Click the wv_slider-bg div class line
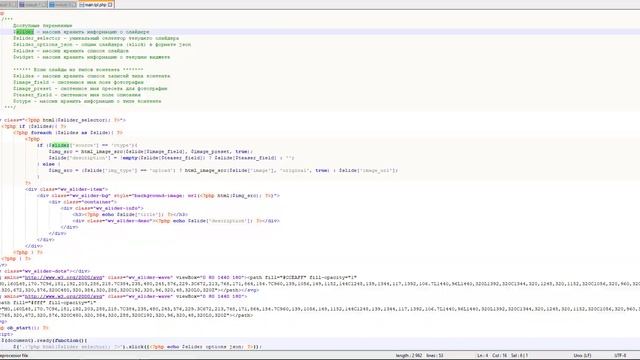640x360 pixels. point(158,196)
